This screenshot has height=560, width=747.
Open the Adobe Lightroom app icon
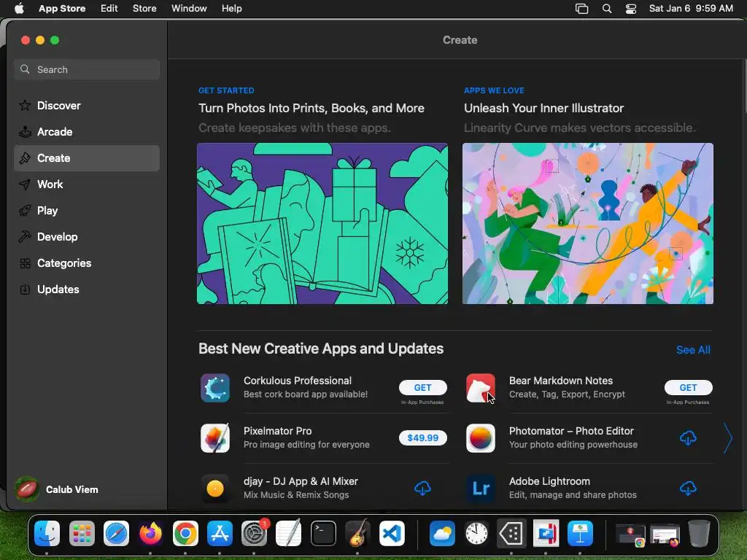click(x=480, y=488)
